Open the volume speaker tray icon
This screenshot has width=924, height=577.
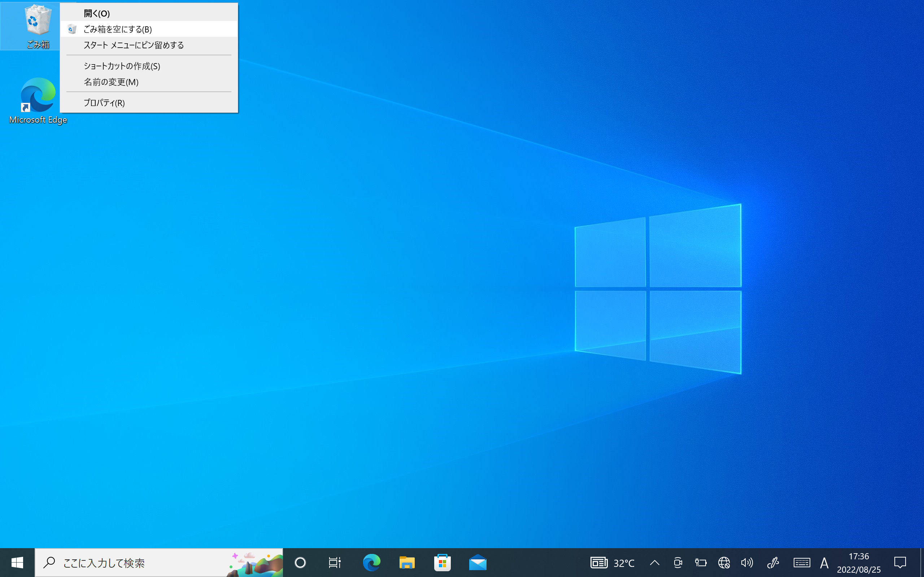pyautogui.click(x=747, y=563)
